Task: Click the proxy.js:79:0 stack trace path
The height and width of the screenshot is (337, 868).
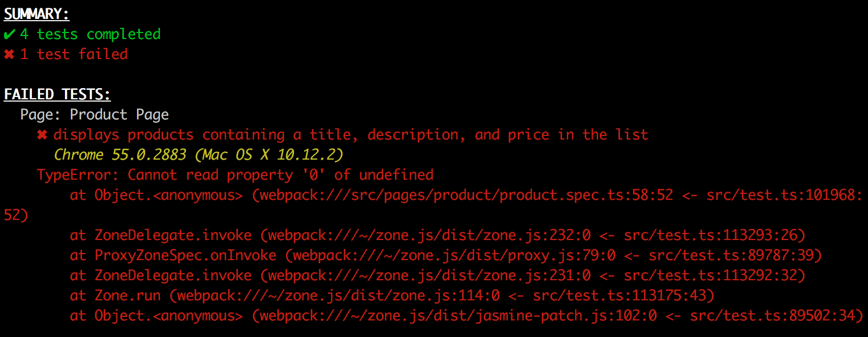Action: click(x=453, y=255)
